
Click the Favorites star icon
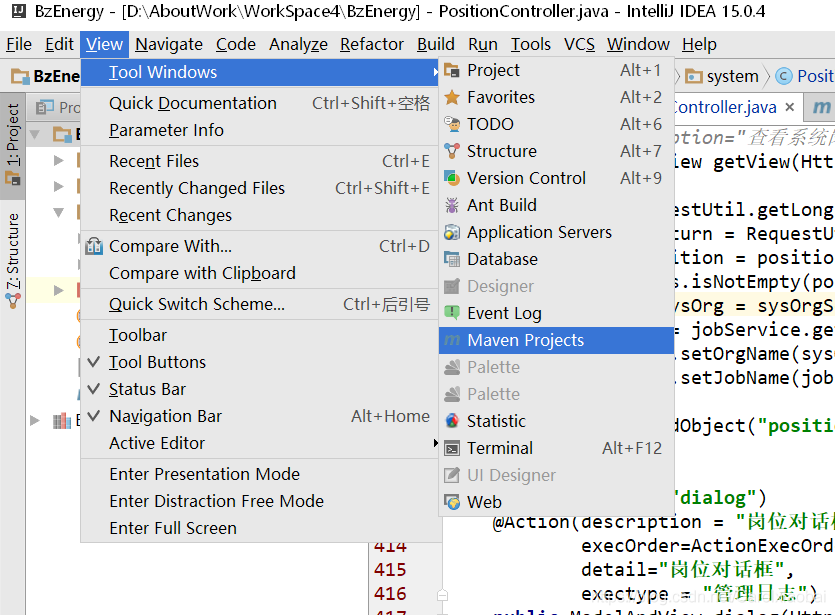[451, 98]
